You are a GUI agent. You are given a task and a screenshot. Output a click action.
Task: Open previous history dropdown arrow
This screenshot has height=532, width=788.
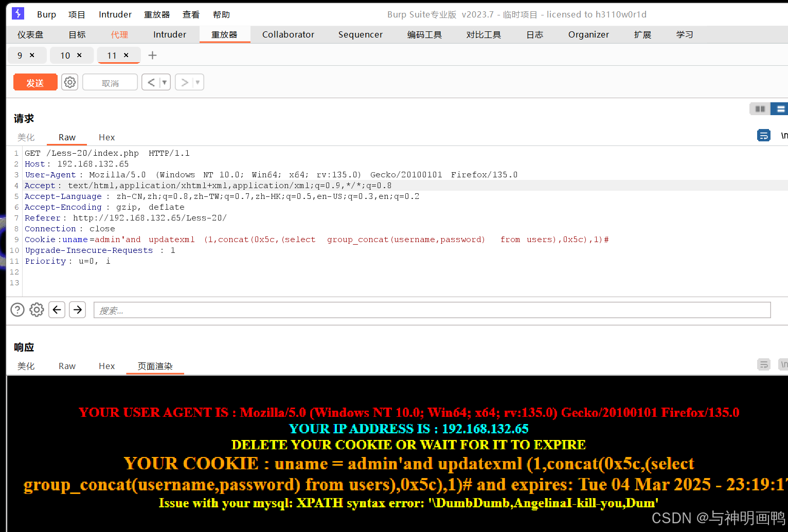tap(165, 82)
